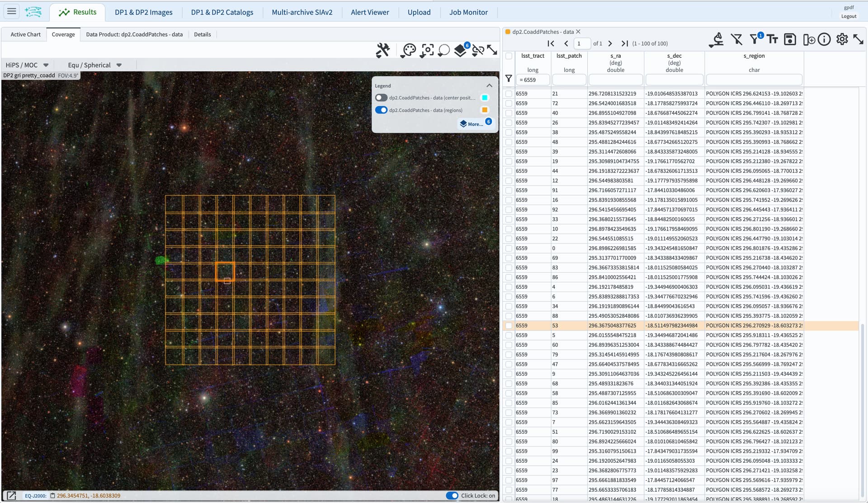This screenshot has height=503, width=868.
Task: Check the row with lsst_patch 44
Action: pyautogui.click(x=509, y=171)
